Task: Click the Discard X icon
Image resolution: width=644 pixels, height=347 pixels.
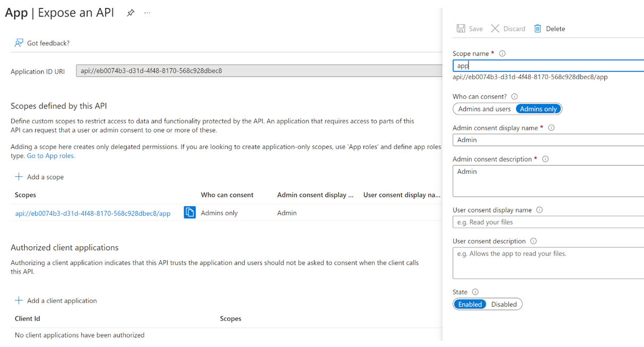Action: 495,29
